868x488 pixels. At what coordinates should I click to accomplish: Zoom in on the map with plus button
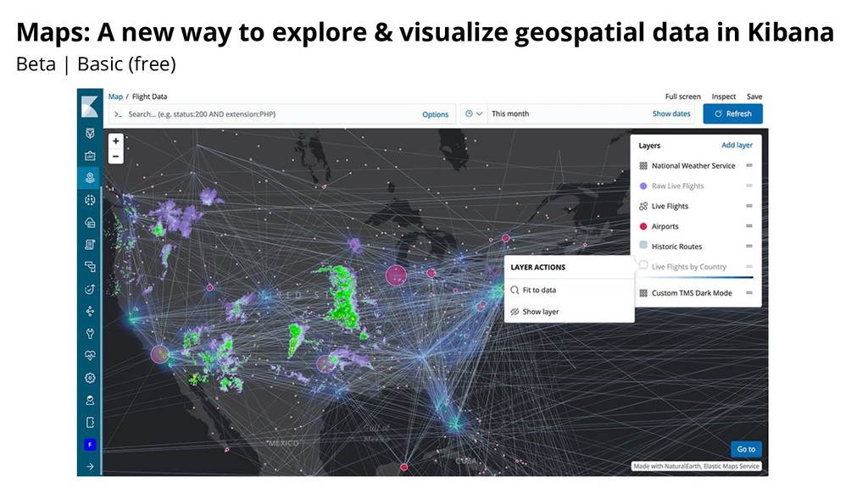point(115,141)
